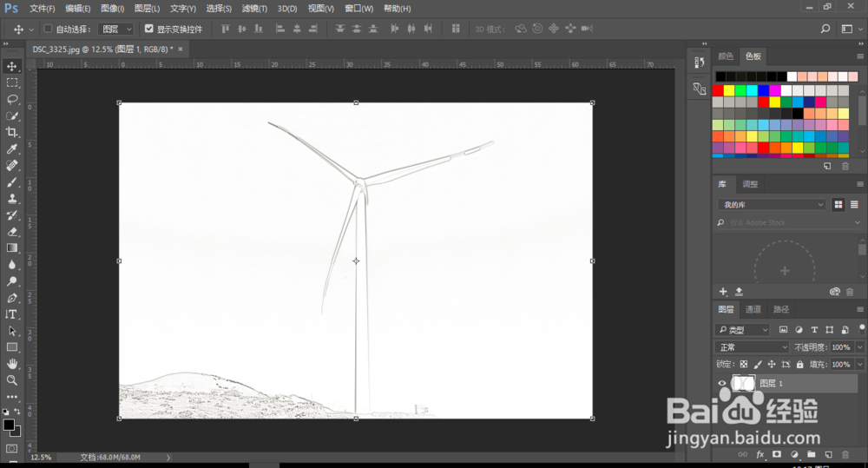Switch to the 调整 tab
The width and height of the screenshot is (868, 468).
tap(750, 184)
